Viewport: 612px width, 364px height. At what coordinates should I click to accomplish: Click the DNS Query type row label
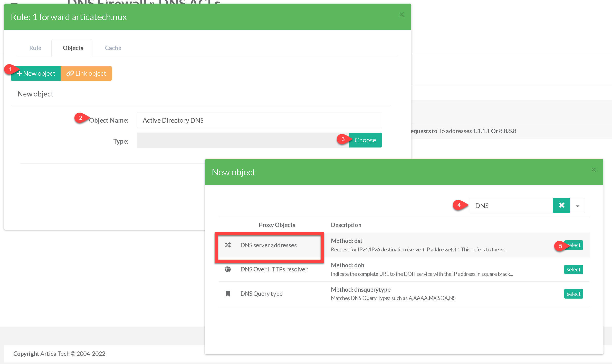click(261, 293)
